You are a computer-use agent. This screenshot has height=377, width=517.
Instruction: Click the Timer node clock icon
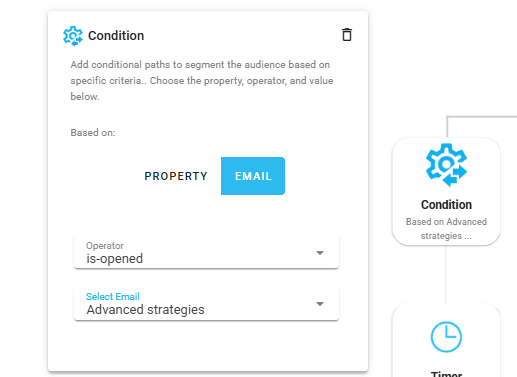click(446, 337)
